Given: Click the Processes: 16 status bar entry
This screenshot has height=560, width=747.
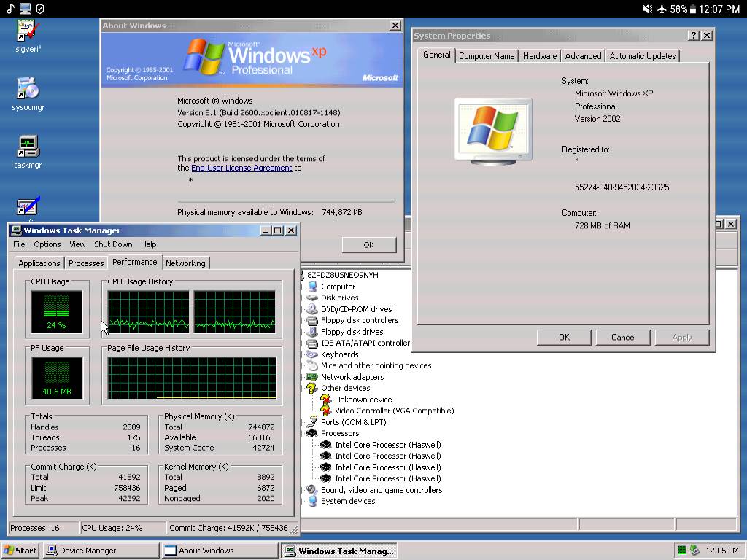Looking at the screenshot, I should pos(44,528).
